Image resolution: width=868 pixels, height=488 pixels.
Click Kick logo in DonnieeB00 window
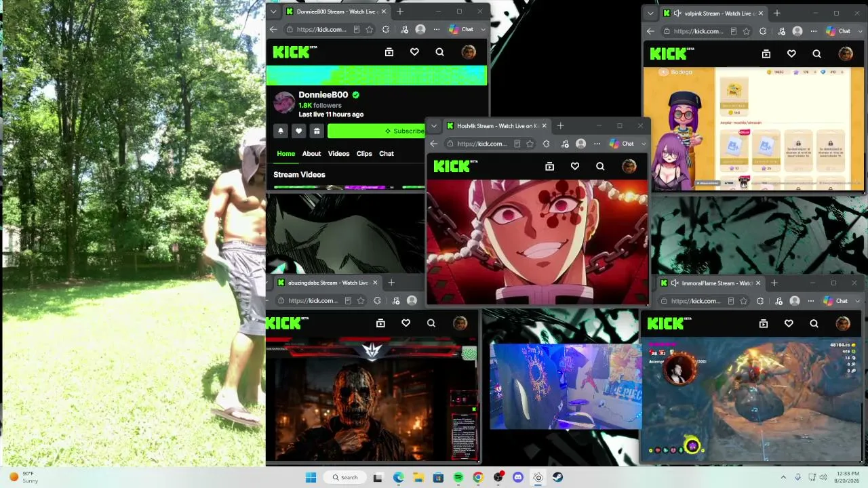pos(295,52)
